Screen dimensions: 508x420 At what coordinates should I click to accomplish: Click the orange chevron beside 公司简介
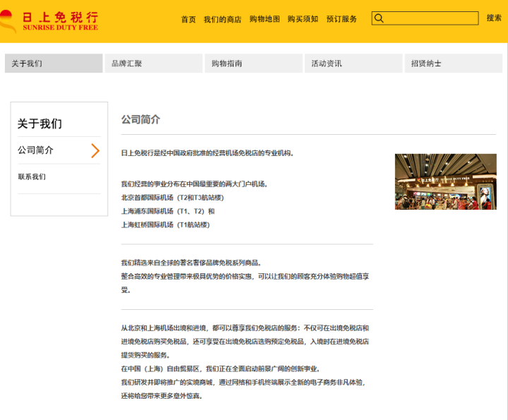tap(95, 150)
